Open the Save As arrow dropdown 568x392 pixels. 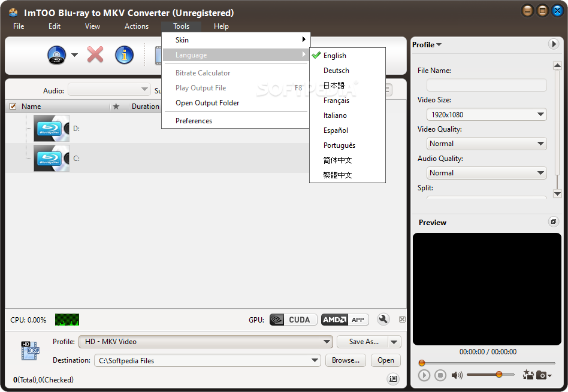[394, 342]
